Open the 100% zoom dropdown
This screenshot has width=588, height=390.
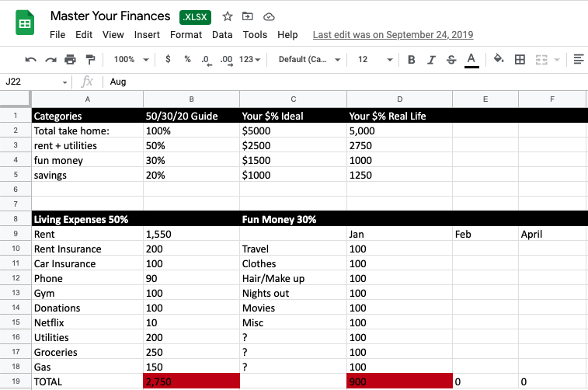(x=131, y=59)
